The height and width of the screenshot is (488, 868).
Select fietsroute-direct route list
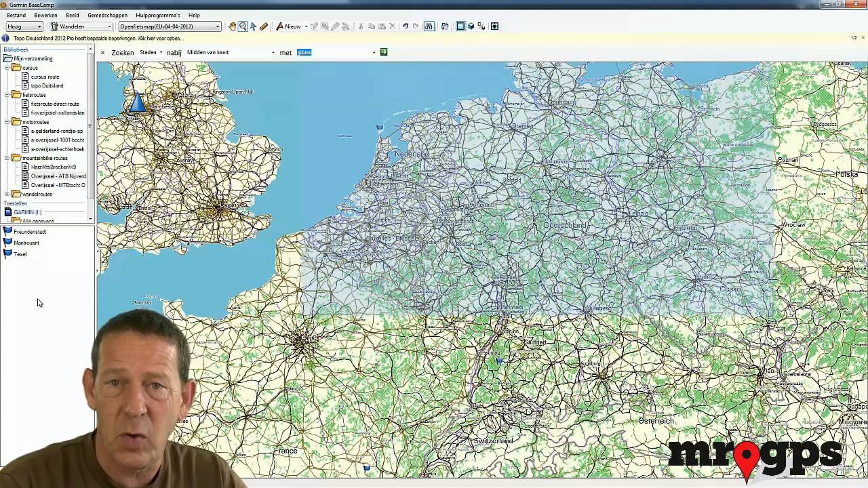click(x=55, y=104)
